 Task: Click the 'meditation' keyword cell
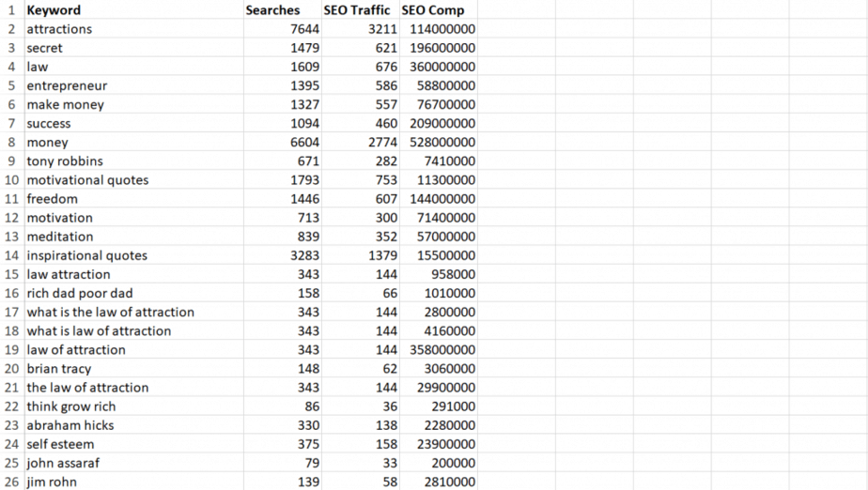134,237
